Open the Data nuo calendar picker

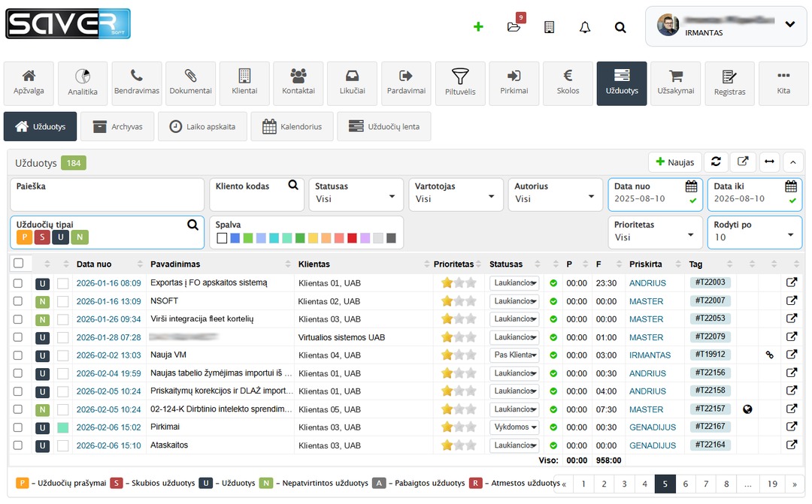click(691, 186)
